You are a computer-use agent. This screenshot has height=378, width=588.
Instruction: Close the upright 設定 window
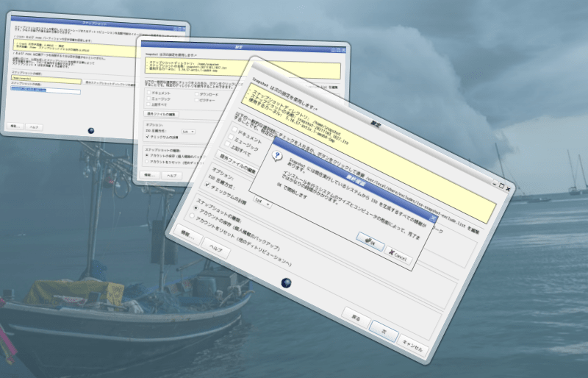pos(343,49)
